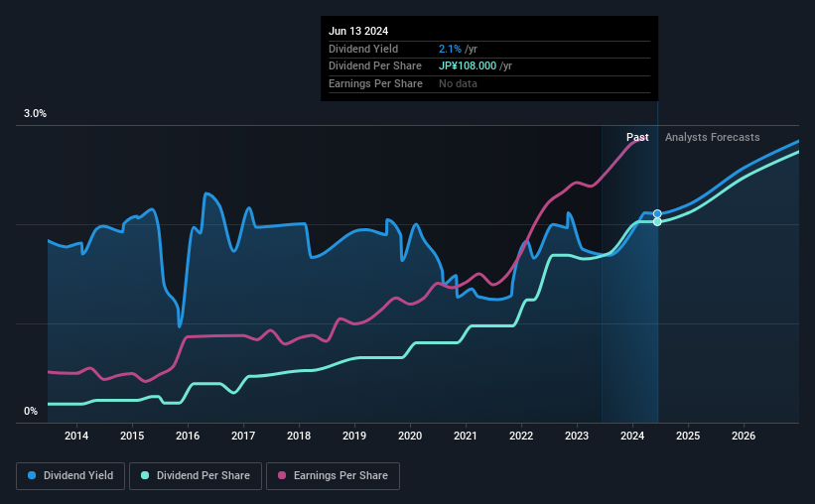Click the 2025 x-axis label

688,436
